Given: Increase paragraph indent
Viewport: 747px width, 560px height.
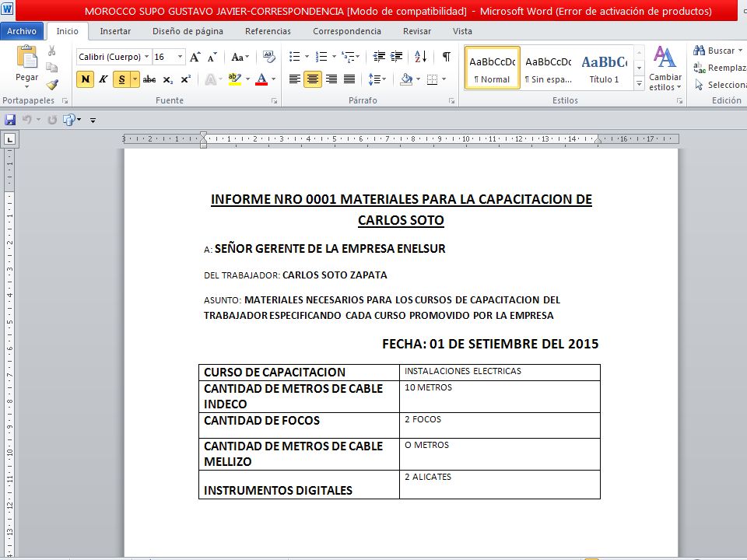Looking at the screenshot, I should [396, 57].
